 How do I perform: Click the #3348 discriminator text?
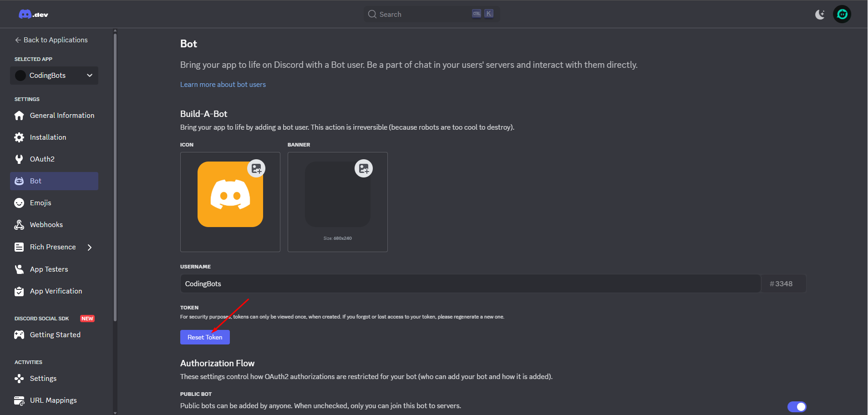(781, 283)
